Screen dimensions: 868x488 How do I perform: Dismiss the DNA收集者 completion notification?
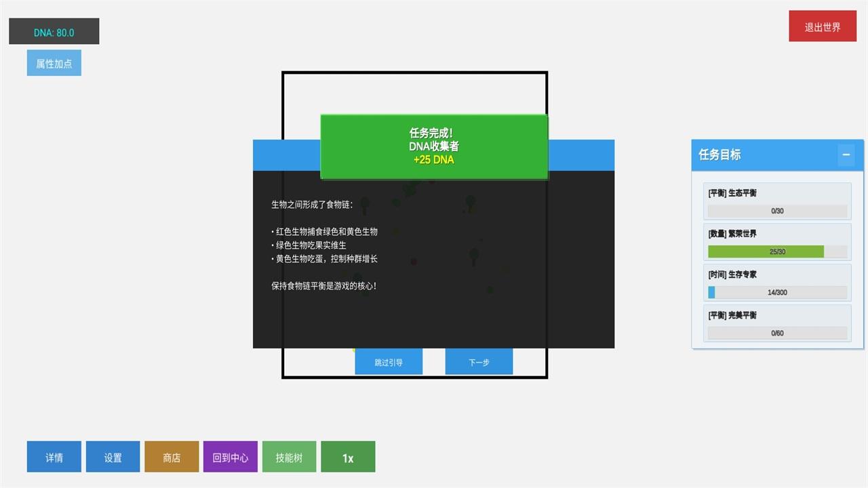tap(433, 146)
